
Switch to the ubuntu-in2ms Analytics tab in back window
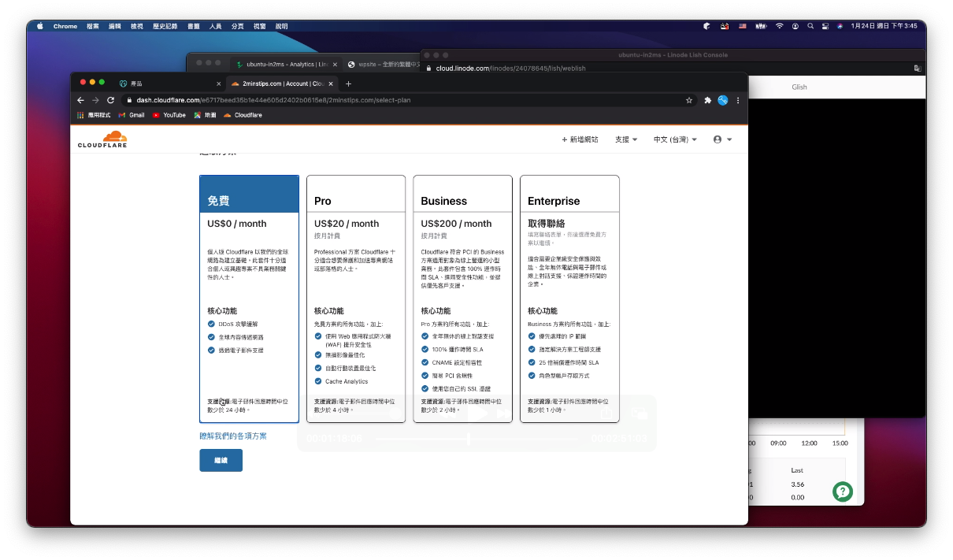coord(286,64)
